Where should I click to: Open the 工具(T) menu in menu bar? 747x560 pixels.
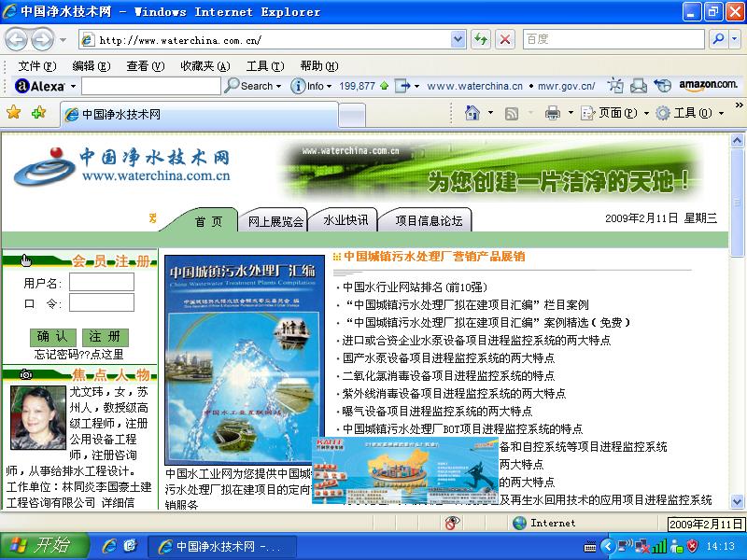pyautogui.click(x=265, y=65)
